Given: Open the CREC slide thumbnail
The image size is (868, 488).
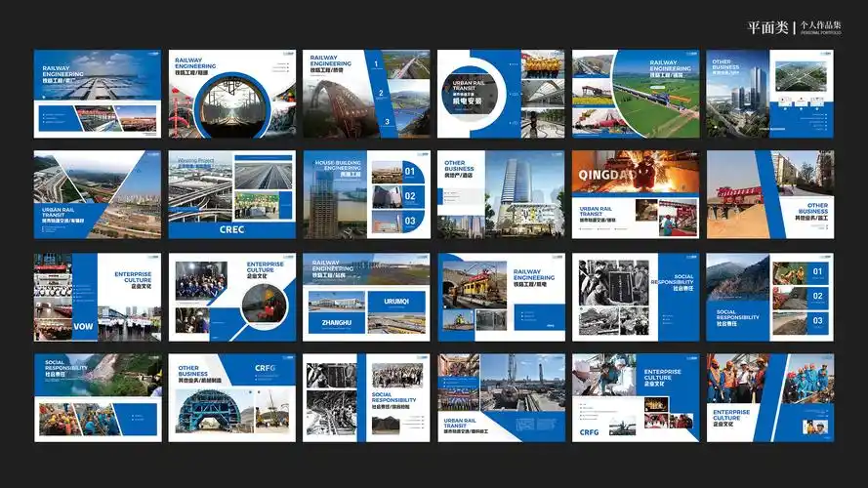Looking at the screenshot, I should click(x=231, y=194).
